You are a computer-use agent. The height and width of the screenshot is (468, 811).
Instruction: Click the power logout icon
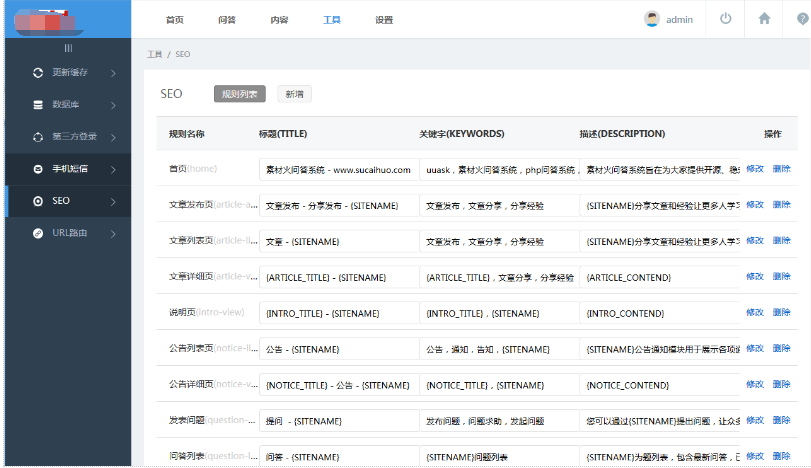(x=726, y=19)
